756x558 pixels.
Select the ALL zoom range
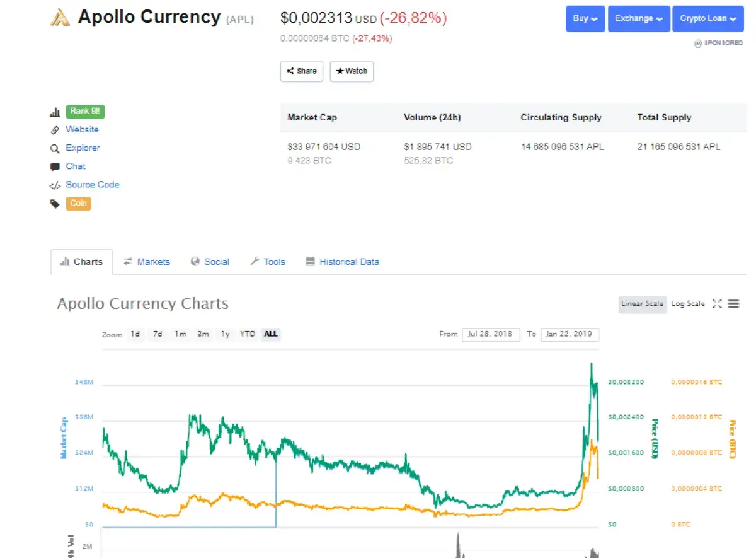(270, 334)
